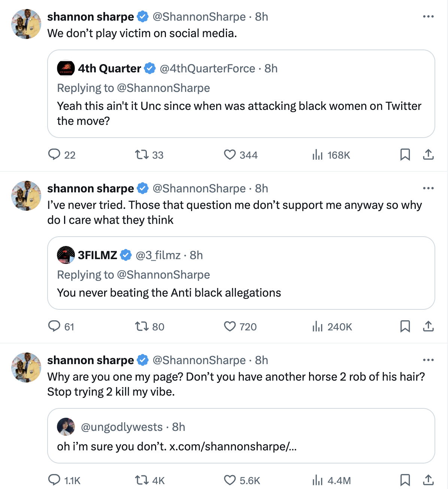The image size is (448, 489).
Task: Open the @4thQuarterForce profile handle
Action: tap(208, 68)
